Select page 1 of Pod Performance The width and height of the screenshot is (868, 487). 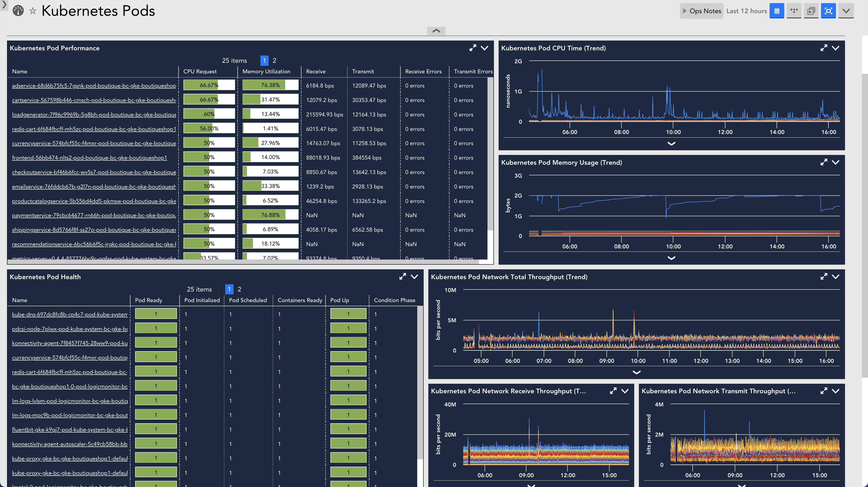coord(265,61)
